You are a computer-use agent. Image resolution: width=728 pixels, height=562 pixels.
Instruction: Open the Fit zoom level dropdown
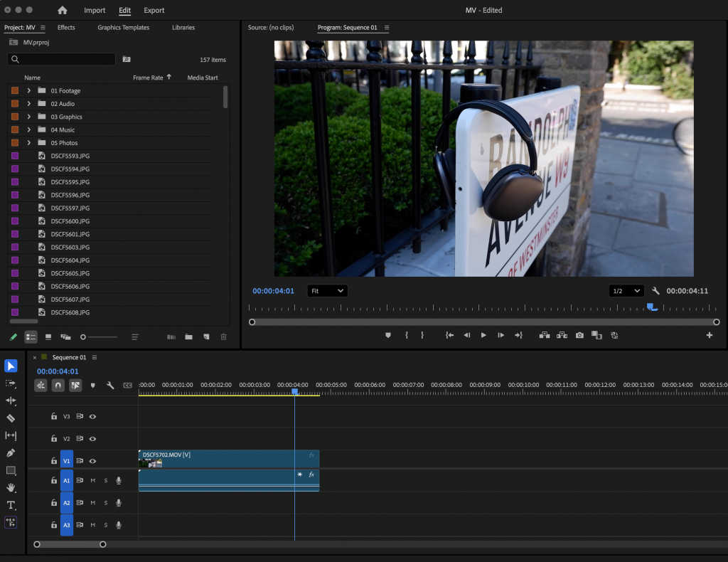[x=327, y=291]
